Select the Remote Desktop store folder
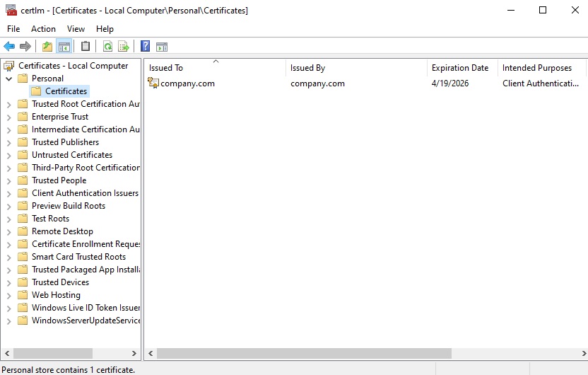This screenshot has height=375, width=588. coord(62,231)
